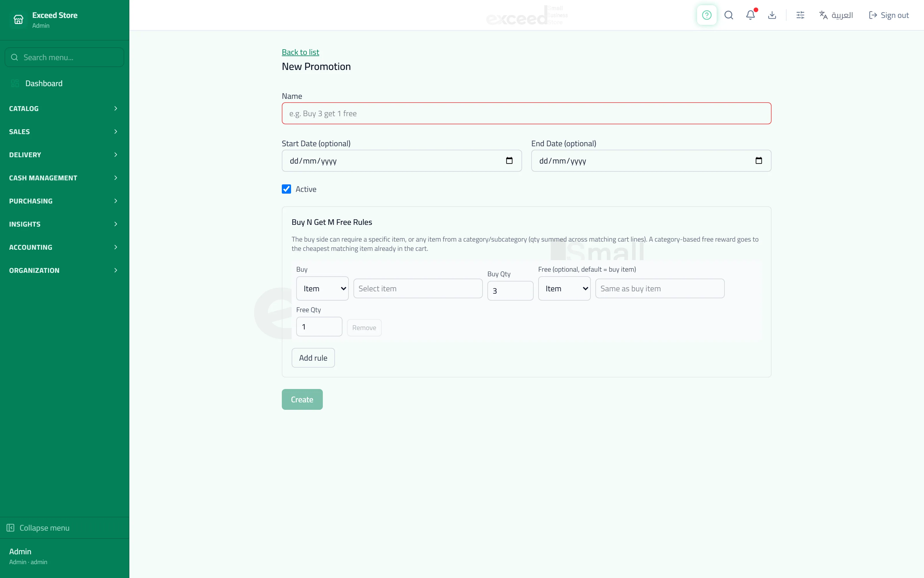Click the Create button
Viewport: 924px width, 578px height.
click(302, 399)
